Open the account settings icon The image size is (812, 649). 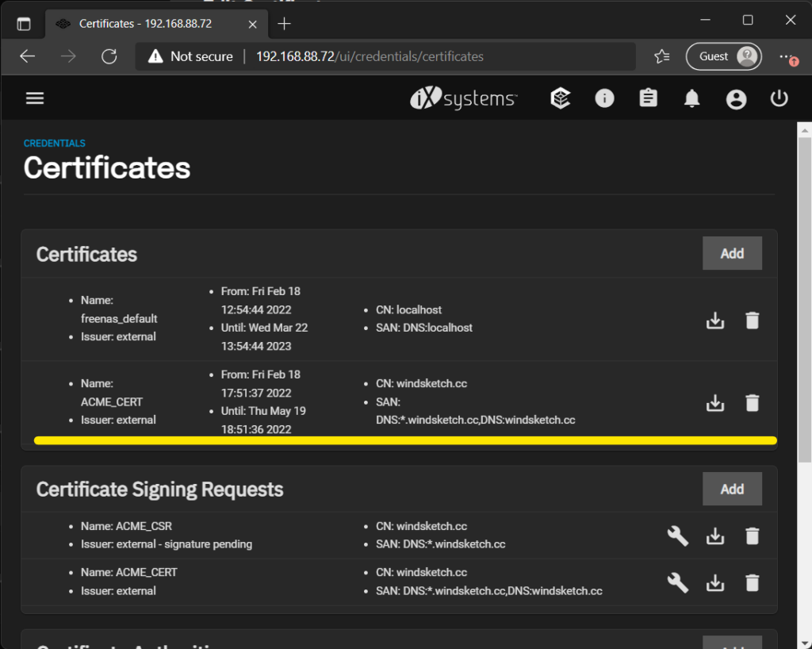coord(736,98)
